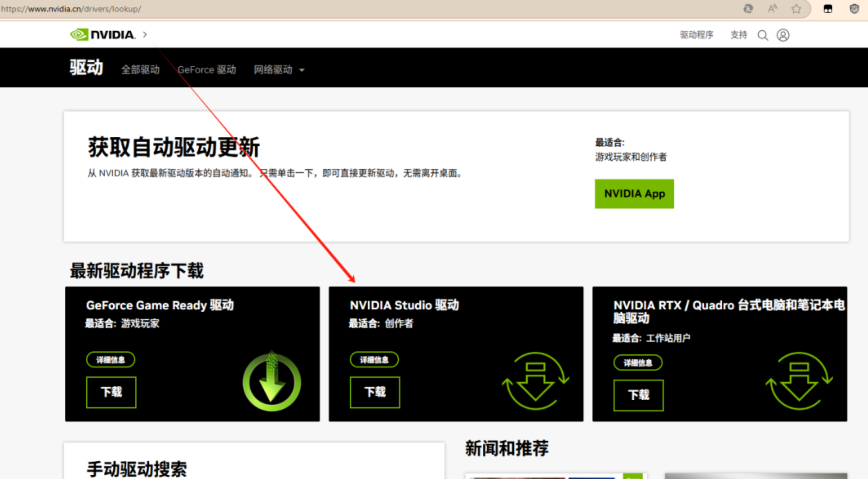Expand the chevron next to NVIDIA logo
The width and height of the screenshot is (868, 479).
[145, 34]
